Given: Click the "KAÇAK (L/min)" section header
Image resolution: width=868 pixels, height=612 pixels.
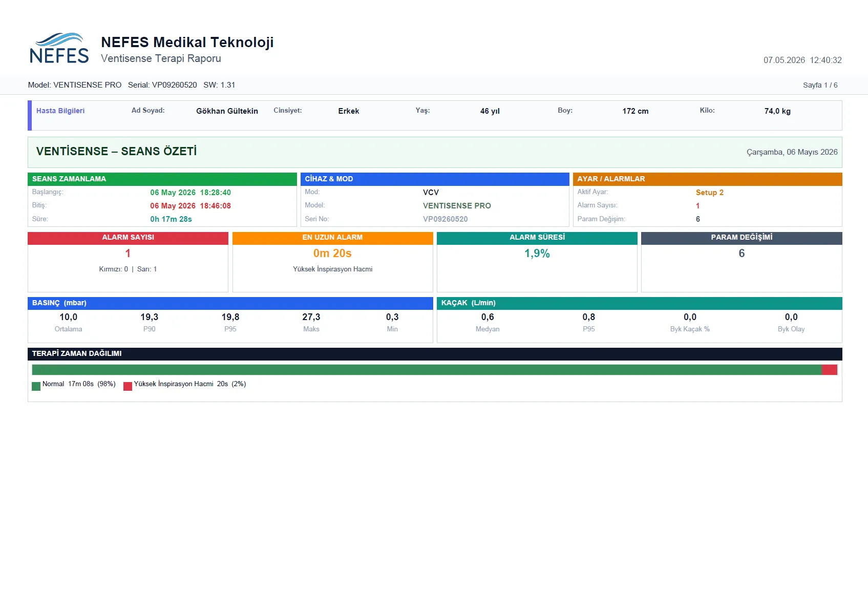Looking at the screenshot, I should 640,303.
